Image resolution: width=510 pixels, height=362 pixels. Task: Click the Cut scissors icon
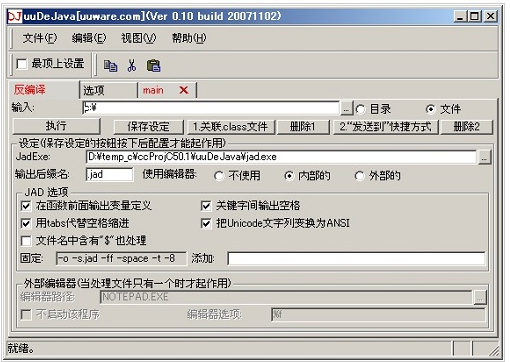pos(132,66)
